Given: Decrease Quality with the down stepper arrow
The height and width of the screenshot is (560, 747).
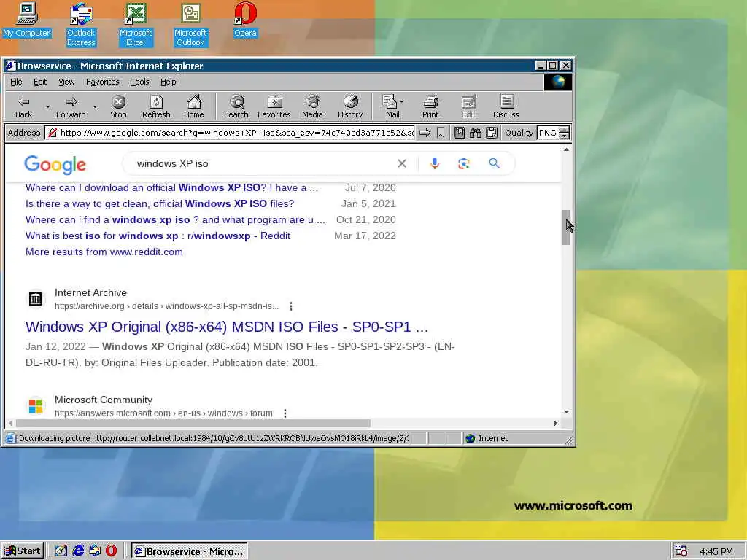Looking at the screenshot, I should [x=564, y=136].
